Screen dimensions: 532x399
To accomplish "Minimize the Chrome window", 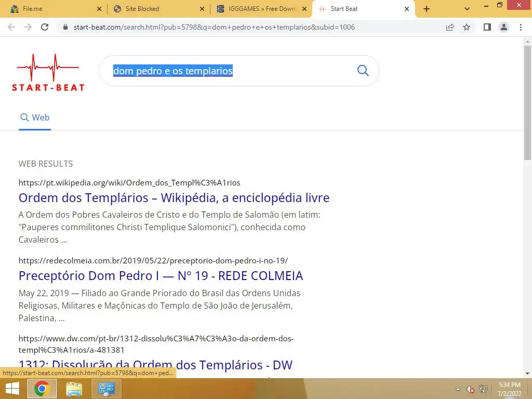I will click(486, 6).
